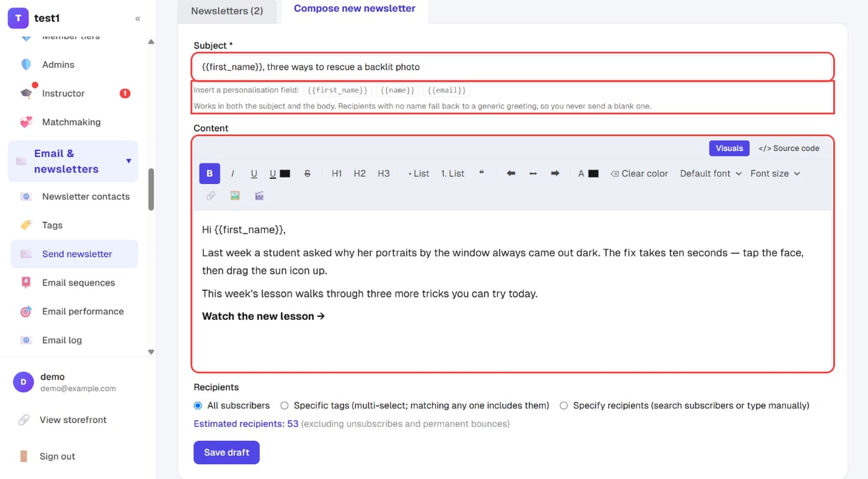The image size is (868, 479).
Task: Insert a blockquote
Action: [x=481, y=173]
